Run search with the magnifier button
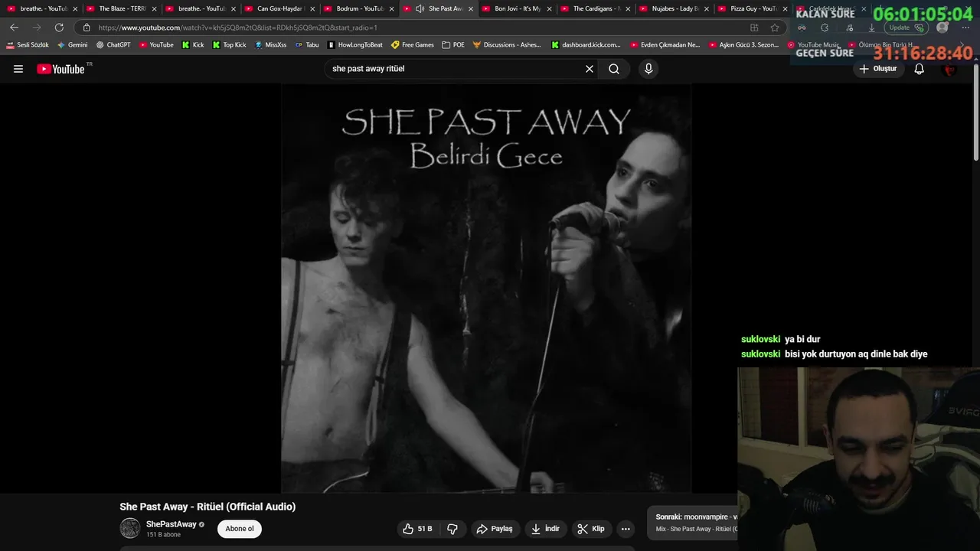This screenshot has height=551, width=980. [614, 69]
